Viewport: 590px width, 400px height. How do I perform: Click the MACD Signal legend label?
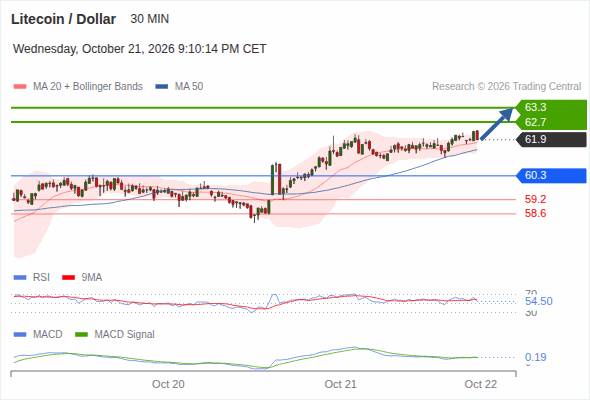click(x=125, y=334)
